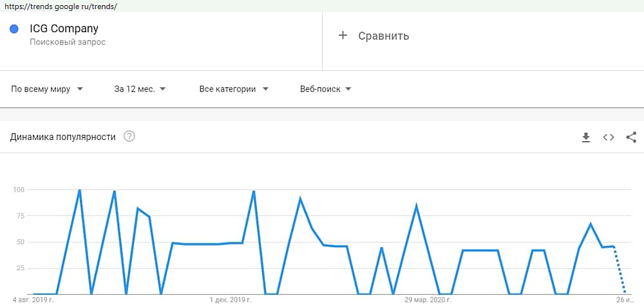
Task: Open the Веб-поиск search type dropdown
Action: 325,89
